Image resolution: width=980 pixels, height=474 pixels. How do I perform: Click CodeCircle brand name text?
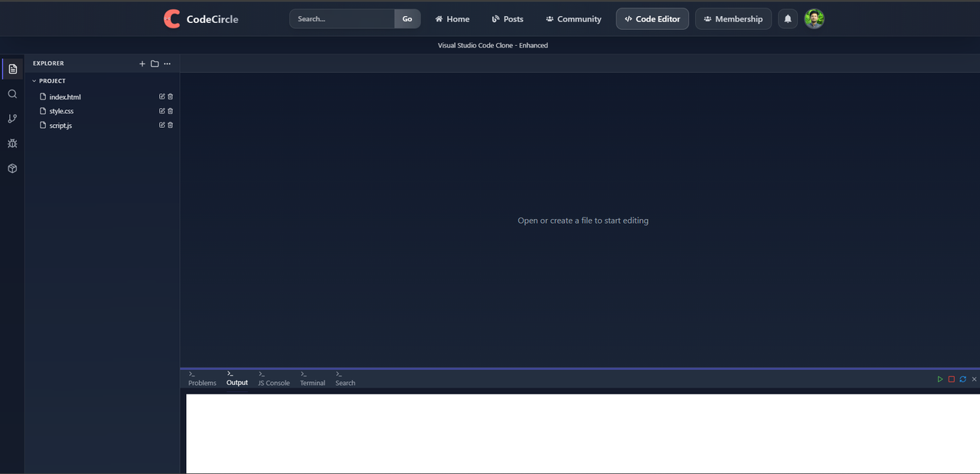point(212,19)
